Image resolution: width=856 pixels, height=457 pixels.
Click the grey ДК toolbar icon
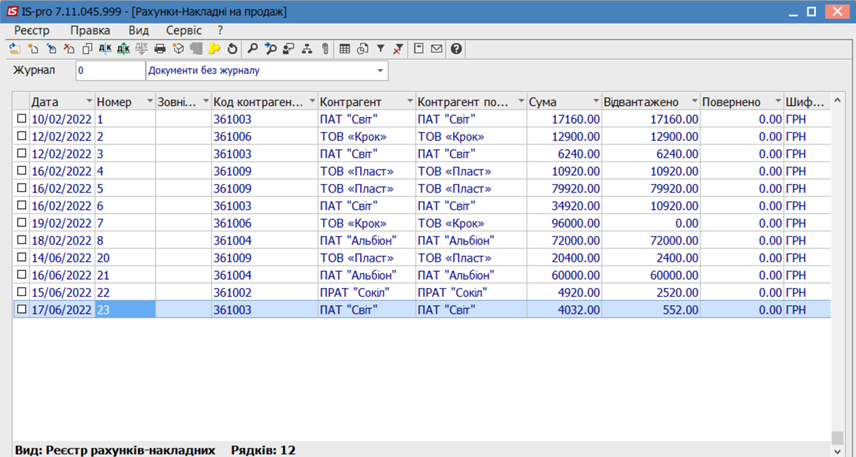141,49
